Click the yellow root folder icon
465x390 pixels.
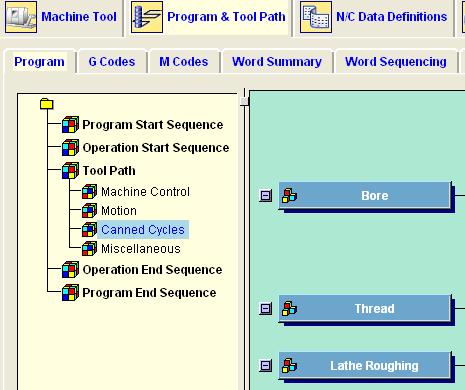point(47,104)
